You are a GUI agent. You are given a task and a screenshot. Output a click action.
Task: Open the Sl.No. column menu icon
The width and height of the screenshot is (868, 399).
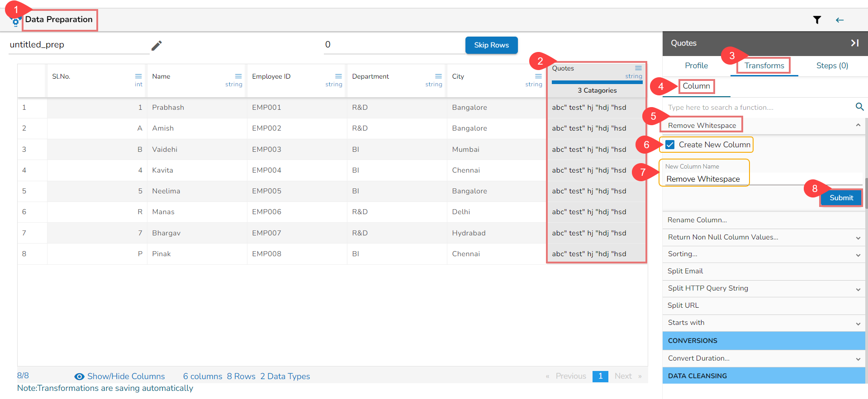[x=138, y=76]
